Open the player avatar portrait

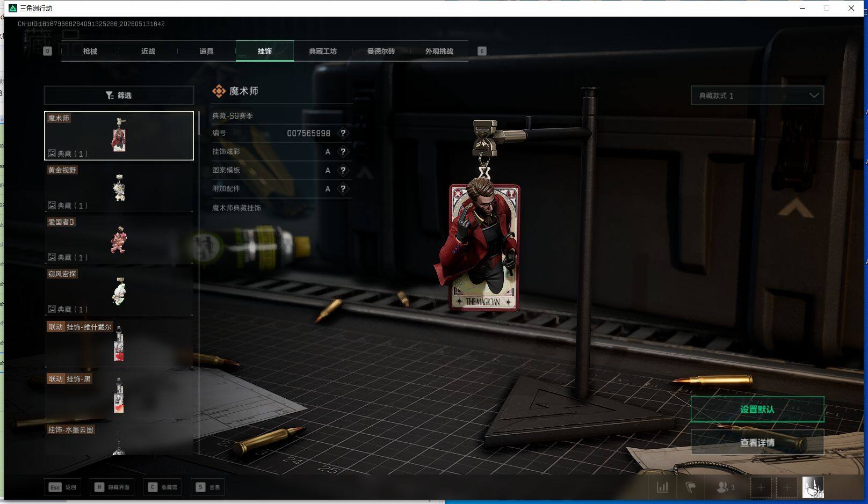pyautogui.click(x=813, y=487)
